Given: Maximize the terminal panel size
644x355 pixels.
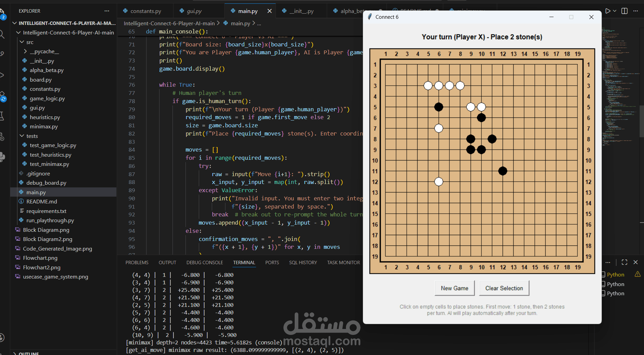Looking at the screenshot, I should tap(625, 262).
